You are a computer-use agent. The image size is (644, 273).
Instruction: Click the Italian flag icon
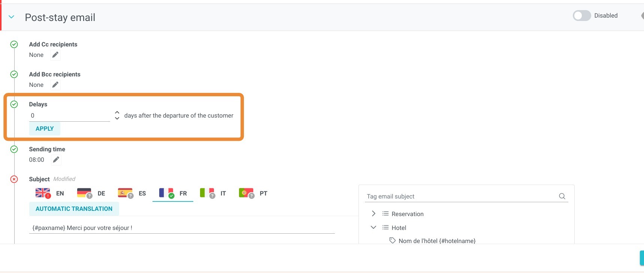pyautogui.click(x=207, y=193)
